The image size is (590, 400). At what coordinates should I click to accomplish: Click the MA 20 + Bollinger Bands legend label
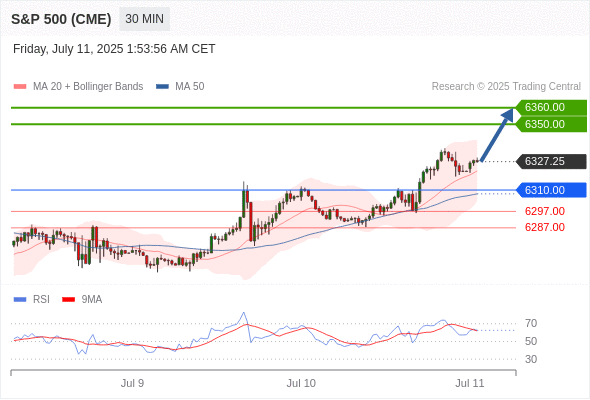pyautogui.click(x=88, y=87)
